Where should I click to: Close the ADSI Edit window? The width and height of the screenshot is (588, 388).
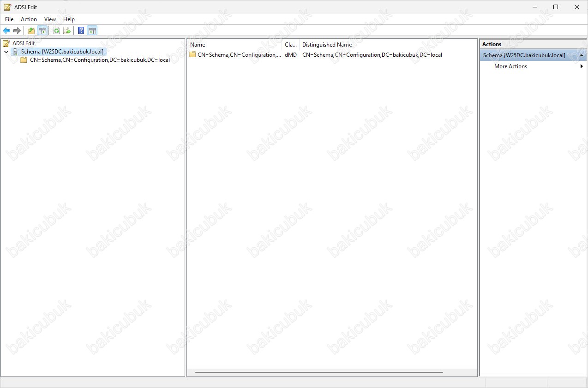tap(577, 7)
